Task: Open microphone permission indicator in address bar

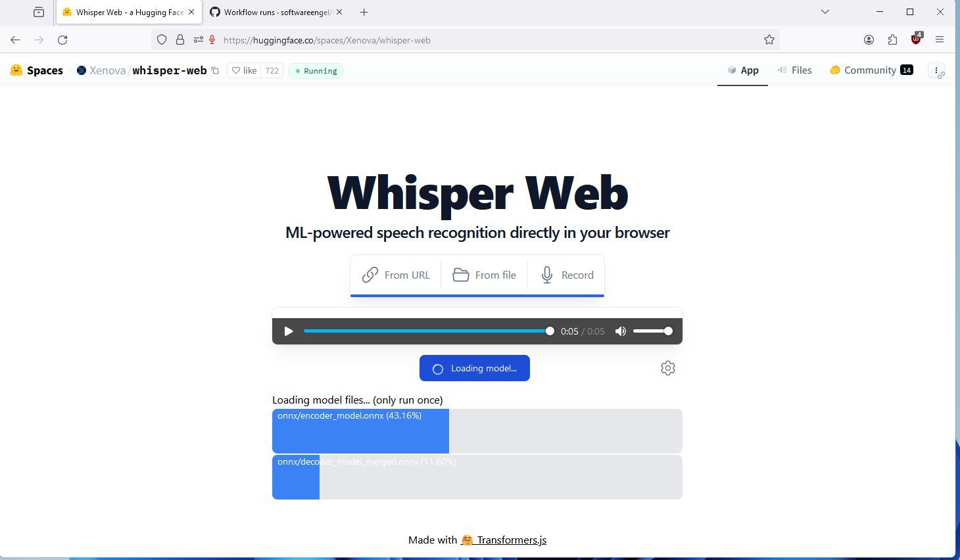Action: (x=212, y=40)
